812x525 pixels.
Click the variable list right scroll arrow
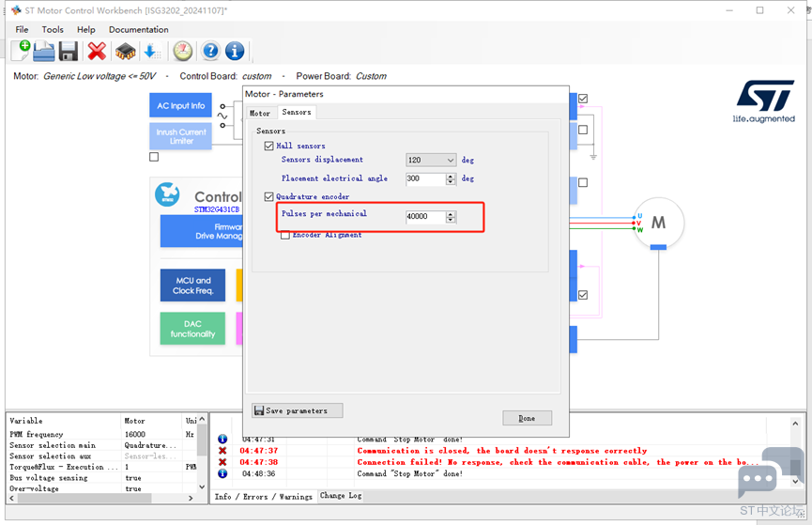pos(191,498)
